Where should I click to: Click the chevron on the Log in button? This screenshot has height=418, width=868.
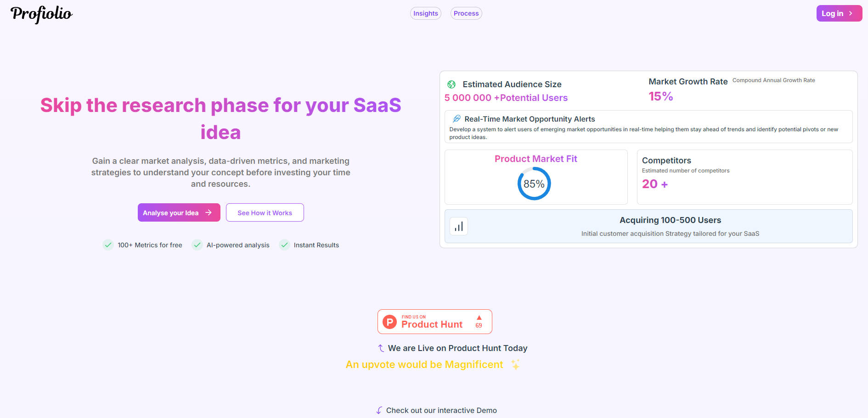click(x=851, y=13)
